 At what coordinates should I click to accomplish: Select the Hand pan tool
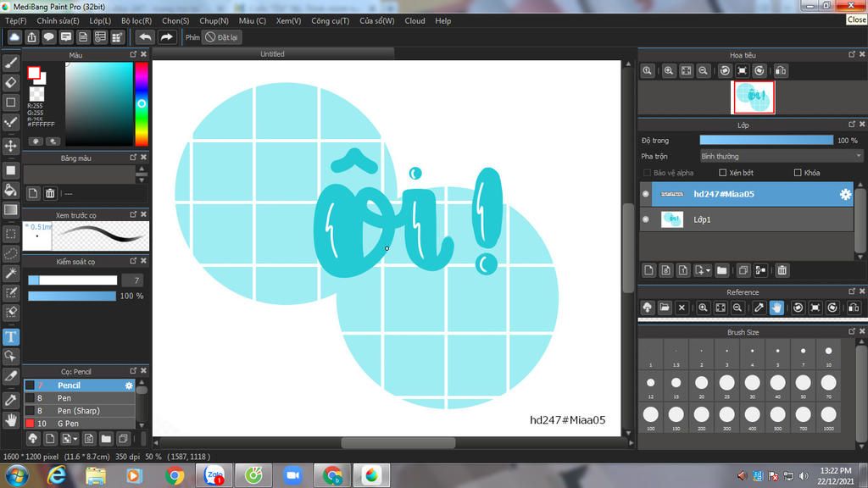click(x=10, y=420)
